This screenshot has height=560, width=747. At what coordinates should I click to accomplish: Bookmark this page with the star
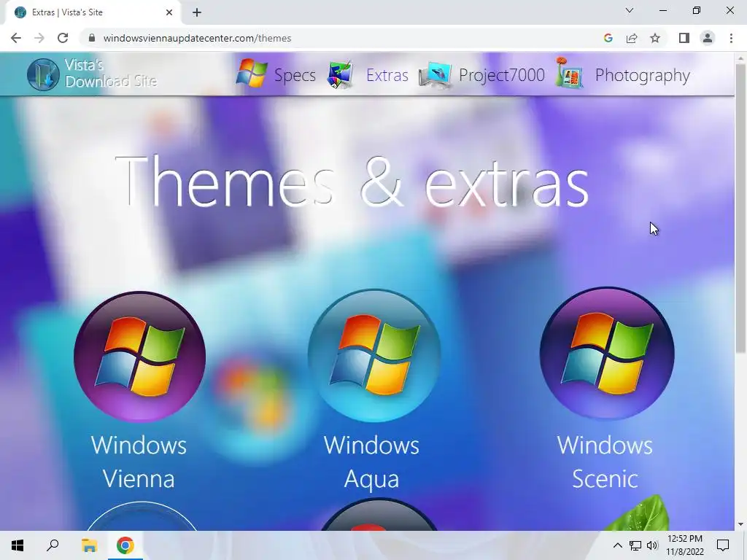(655, 38)
